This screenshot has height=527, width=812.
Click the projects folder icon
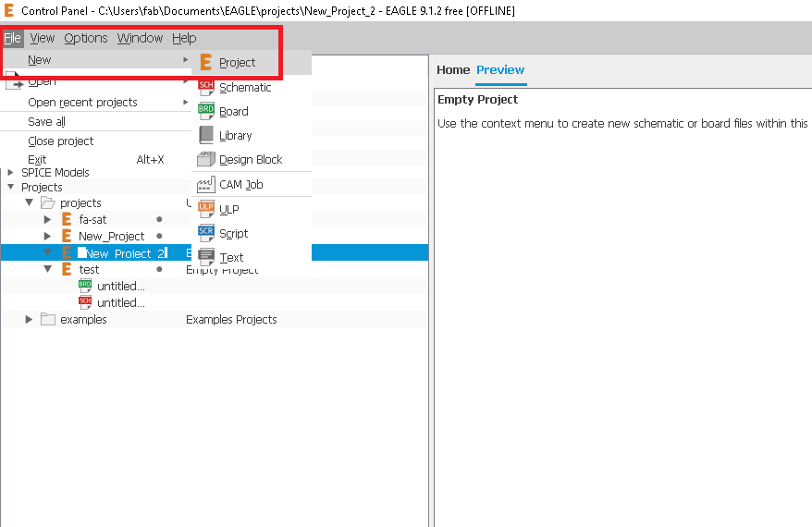tap(48, 202)
